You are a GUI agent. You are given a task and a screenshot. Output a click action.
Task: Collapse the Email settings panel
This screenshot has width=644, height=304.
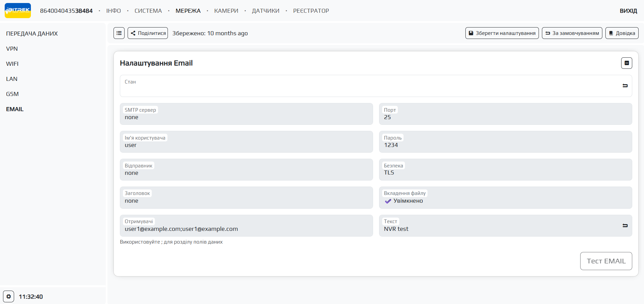tap(626, 63)
